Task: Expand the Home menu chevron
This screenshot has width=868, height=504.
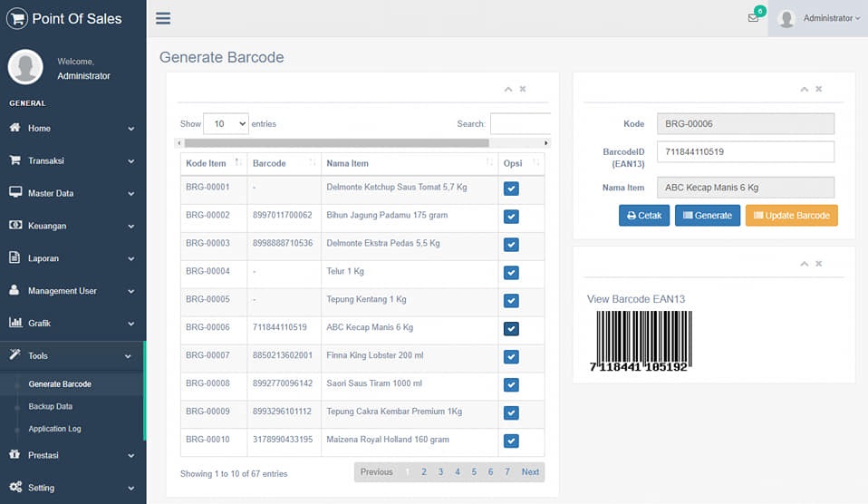Action: pyautogui.click(x=131, y=129)
